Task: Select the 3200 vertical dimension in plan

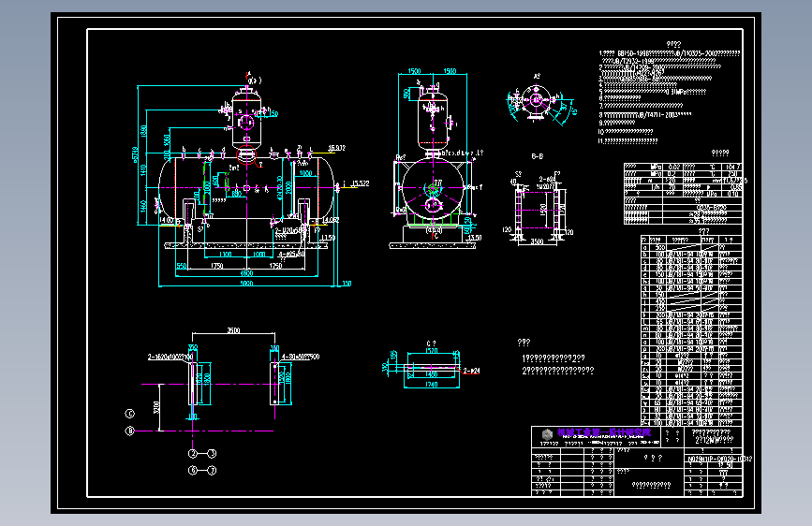Action: point(156,407)
